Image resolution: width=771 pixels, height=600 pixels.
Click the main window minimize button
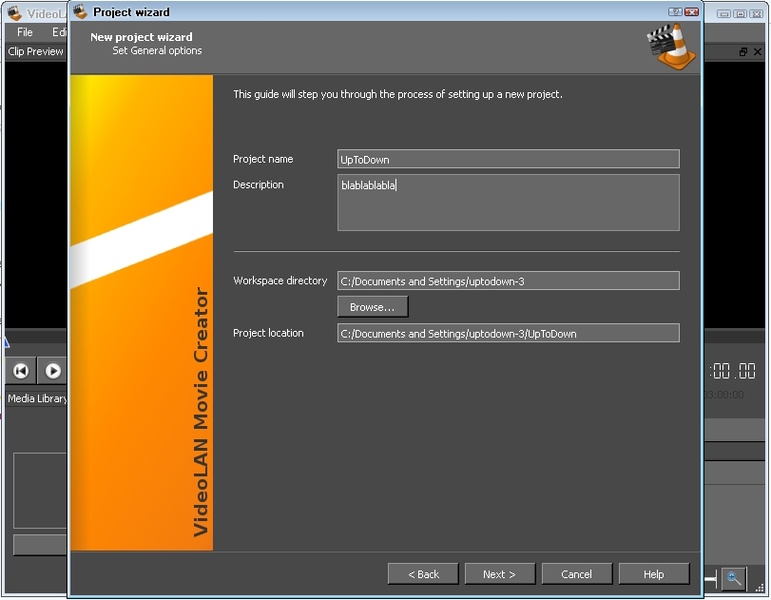tap(724, 14)
